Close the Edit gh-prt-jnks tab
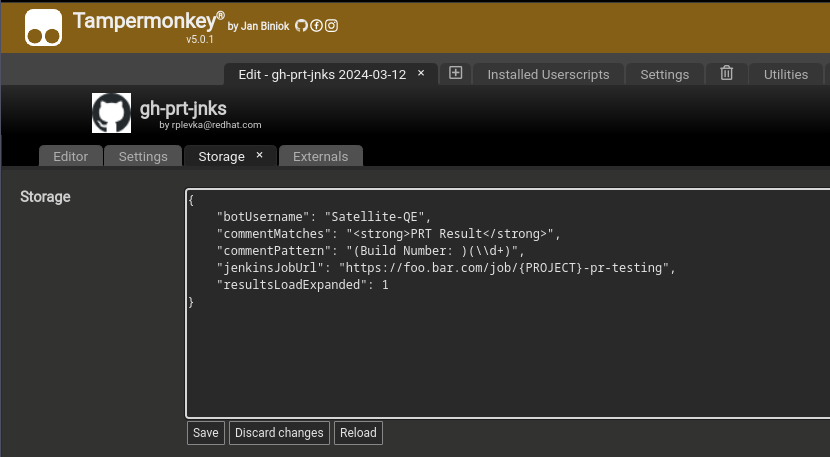This screenshot has width=830, height=457. [x=421, y=73]
